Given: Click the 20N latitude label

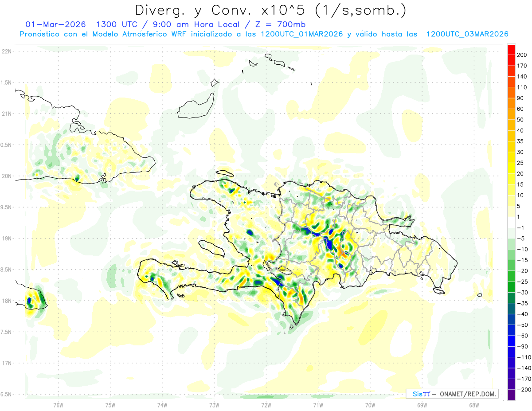Looking at the screenshot, I should tap(7, 176).
